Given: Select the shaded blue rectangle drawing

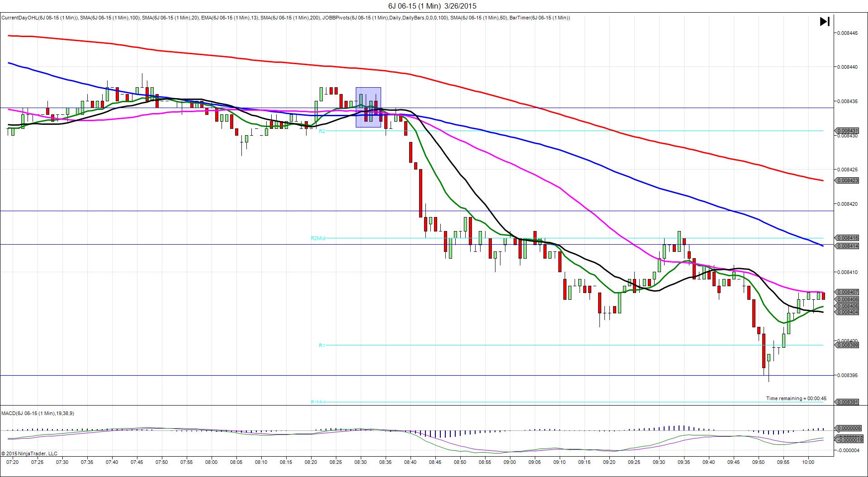Looking at the screenshot, I should (368, 107).
